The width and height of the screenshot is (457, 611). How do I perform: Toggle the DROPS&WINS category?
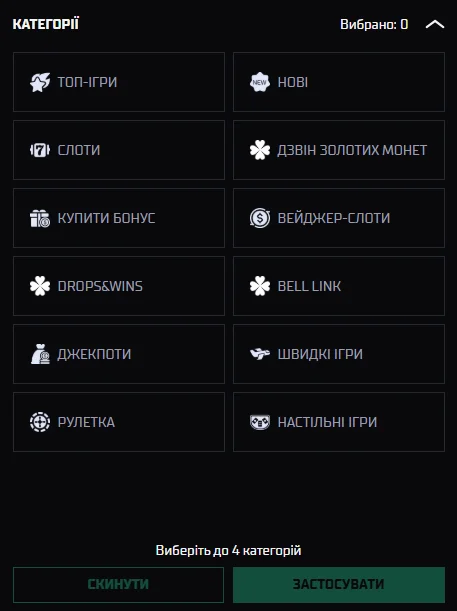pyautogui.click(x=119, y=286)
